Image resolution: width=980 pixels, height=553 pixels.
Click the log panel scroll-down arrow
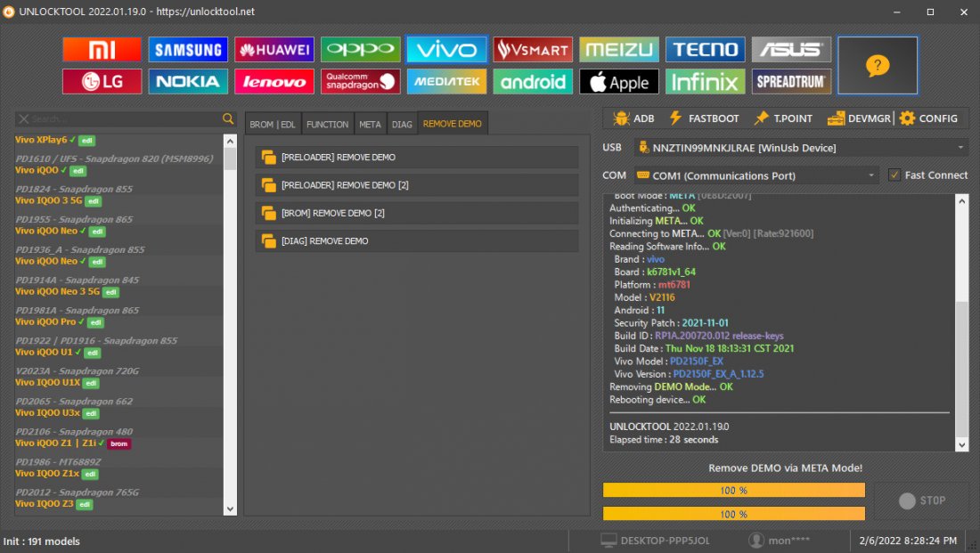tap(962, 445)
